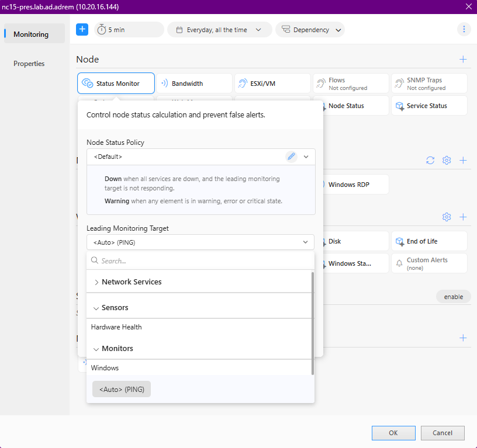The image size is (477, 448).
Task: Click the blue add plus button in toolbar
Action: 82,29
